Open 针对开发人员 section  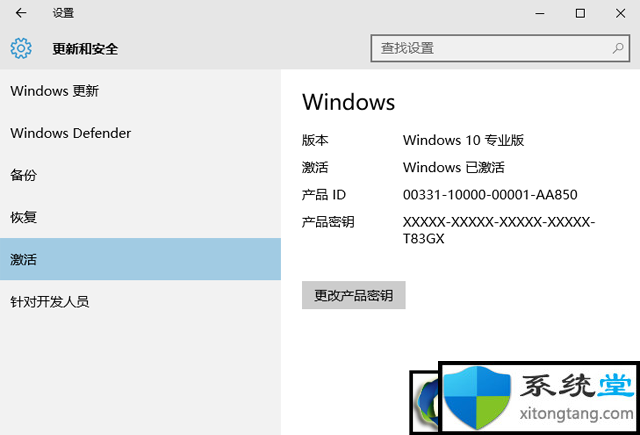click(140, 302)
